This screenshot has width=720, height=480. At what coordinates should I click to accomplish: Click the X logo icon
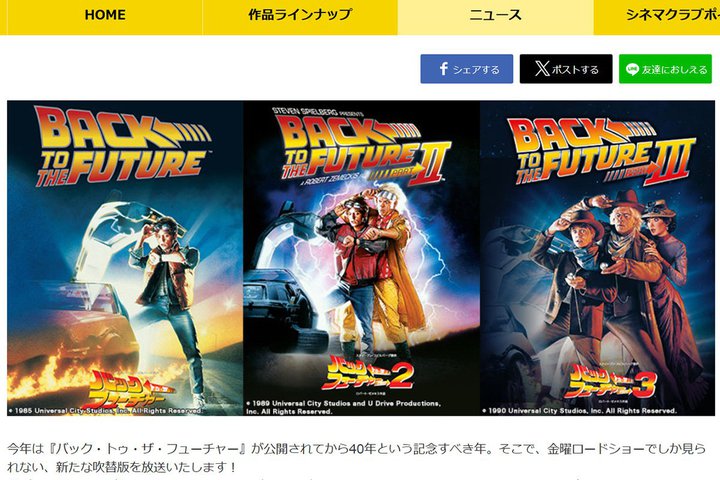542,69
